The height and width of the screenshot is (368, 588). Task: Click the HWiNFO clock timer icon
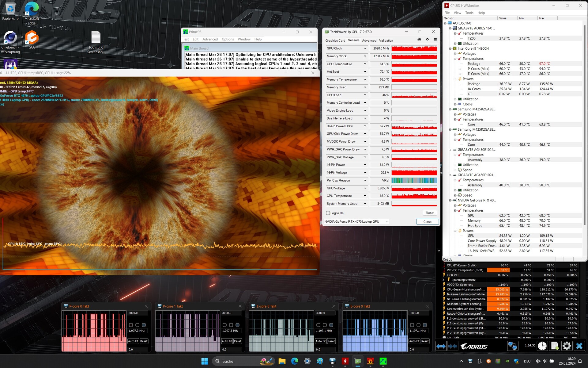(542, 346)
